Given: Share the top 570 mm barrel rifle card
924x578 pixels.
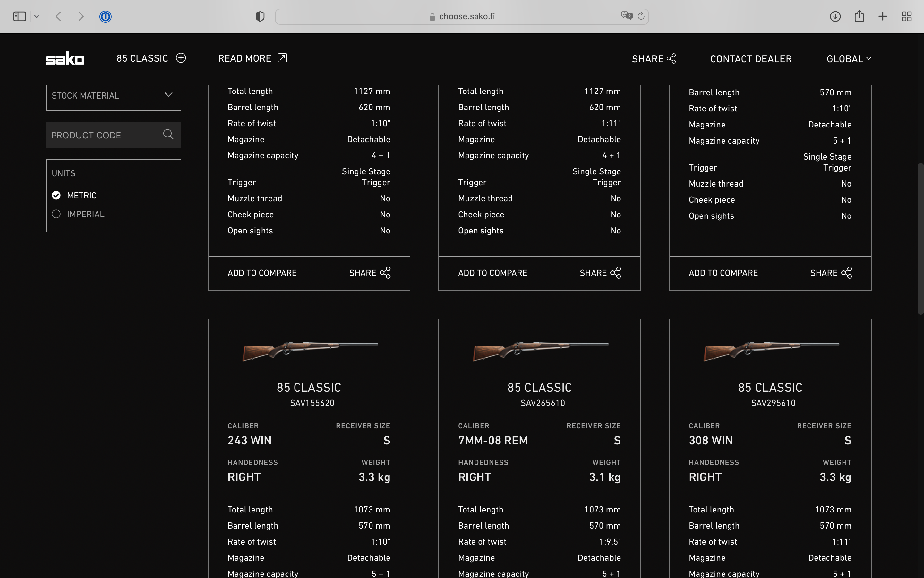Looking at the screenshot, I should pyautogui.click(x=831, y=273).
